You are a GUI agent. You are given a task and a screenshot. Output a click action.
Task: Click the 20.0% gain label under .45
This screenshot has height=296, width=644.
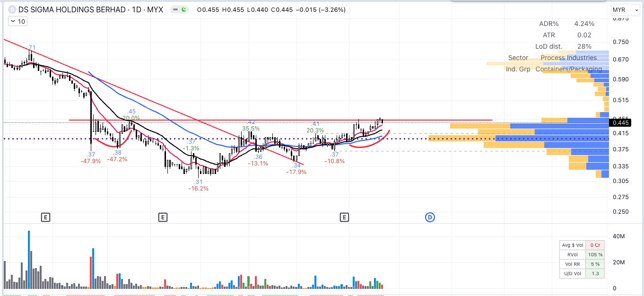click(131, 118)
